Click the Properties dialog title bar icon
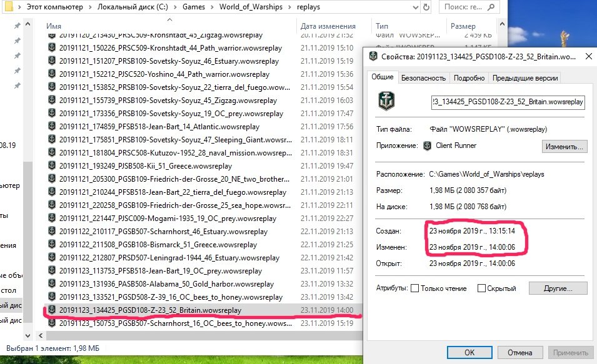Screen dimensions: 597x364 click(373, 56)
